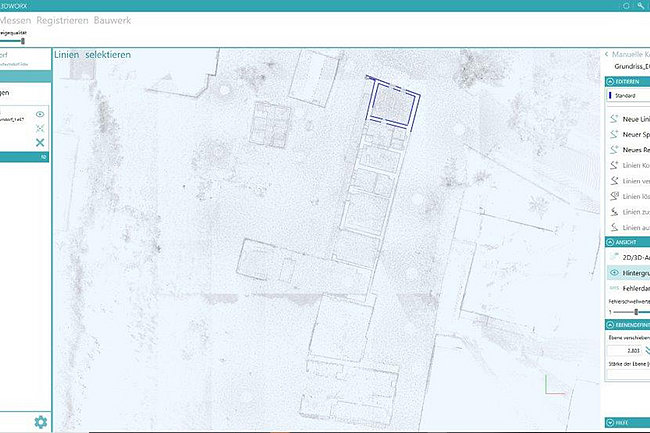
Task: Click the zoom-to-fit icon below the eye
Action: 41,129
